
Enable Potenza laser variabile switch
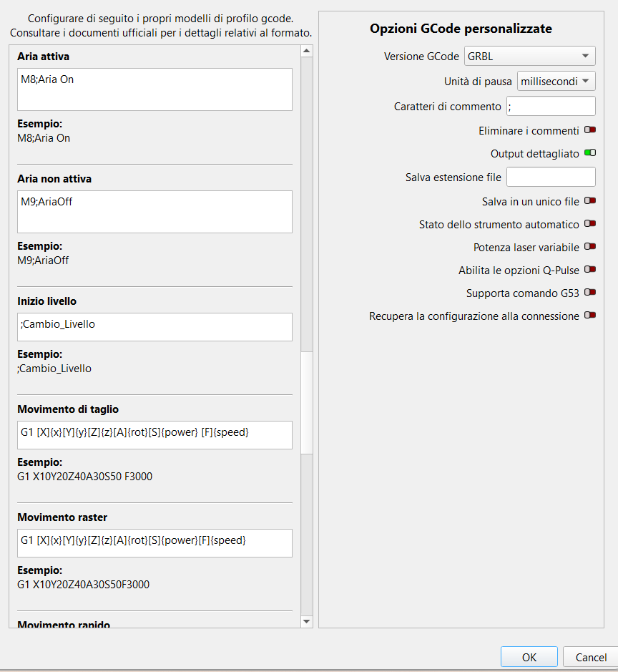(x=589, y=247)
